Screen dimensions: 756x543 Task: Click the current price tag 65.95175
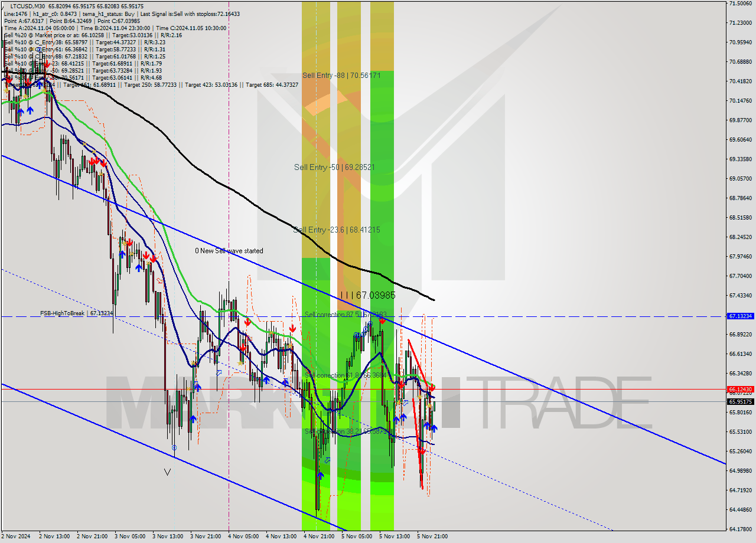[x=741, y=402]
